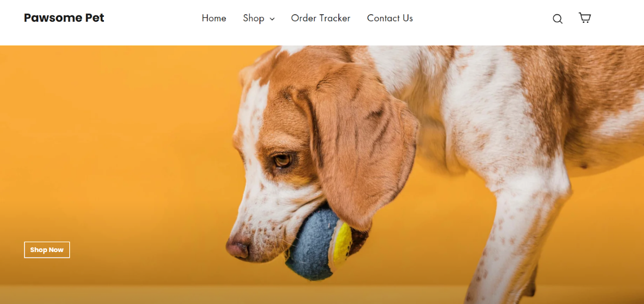Open the search magnifier icon
Screen dimensions: 644x304
pos(557,18)
